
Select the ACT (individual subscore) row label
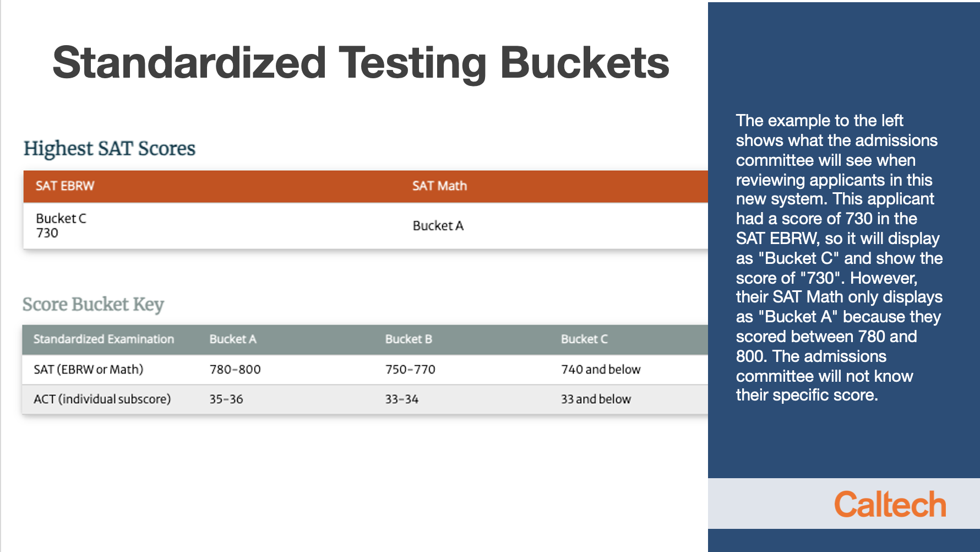102,399
